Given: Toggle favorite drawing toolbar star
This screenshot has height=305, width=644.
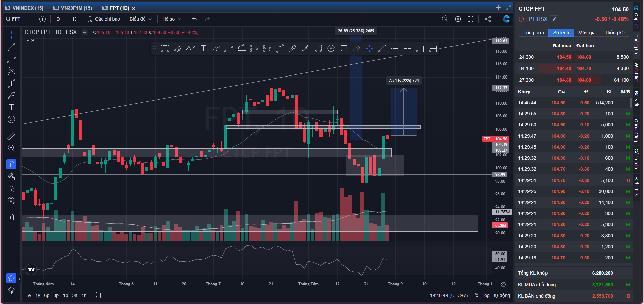Looking at the screenshot, I should coord(11,278).
